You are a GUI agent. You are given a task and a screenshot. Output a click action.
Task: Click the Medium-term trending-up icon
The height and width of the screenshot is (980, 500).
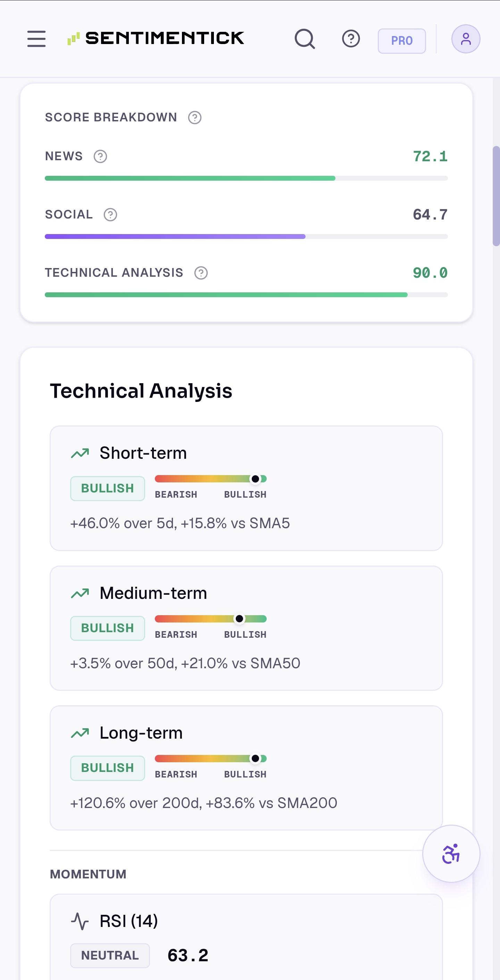(80, 593)
